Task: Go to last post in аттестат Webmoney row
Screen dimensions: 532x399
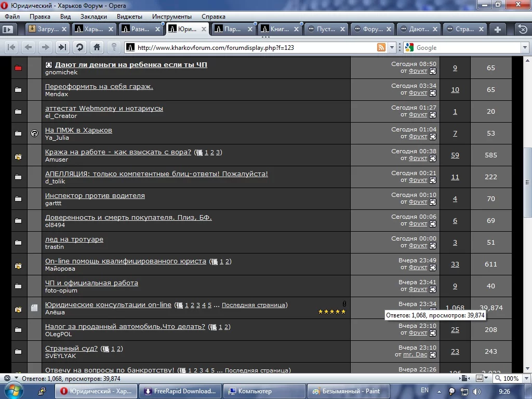Action: click(433, 115)
